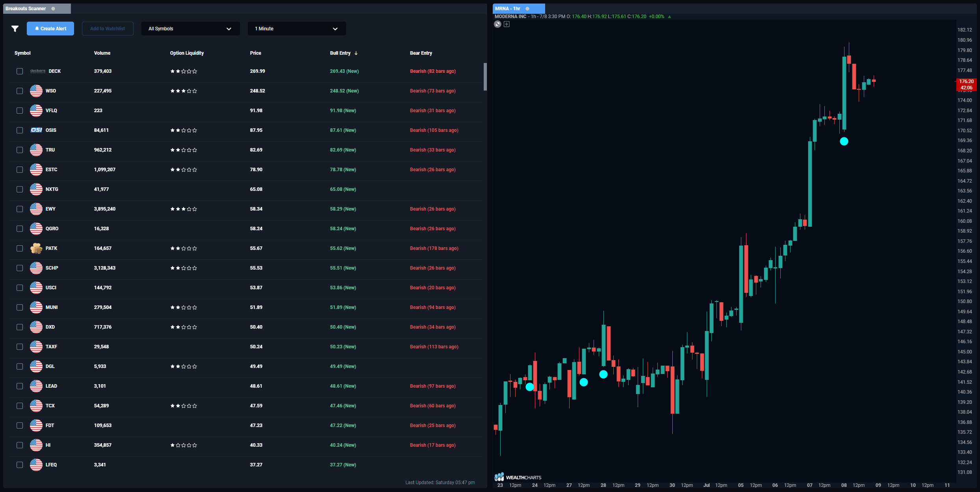
Task: Check the DECK row checkbox
Action: tap(20, 71)
